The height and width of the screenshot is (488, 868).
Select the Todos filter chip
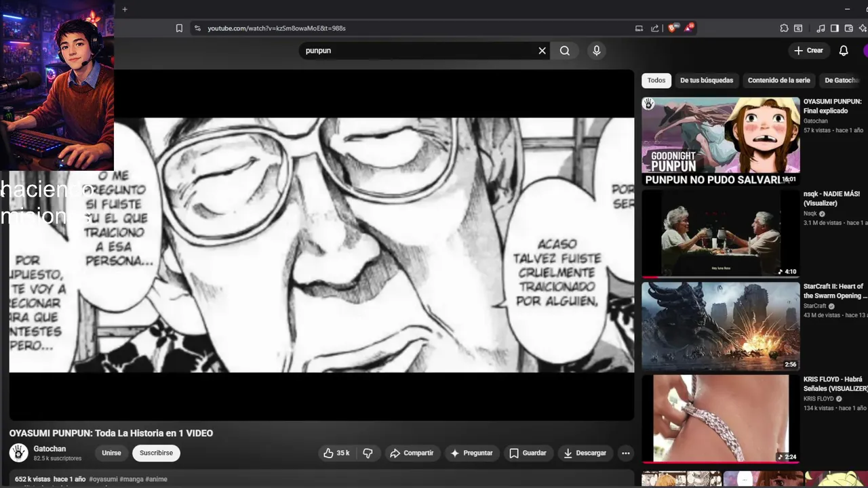coord(656,80)
